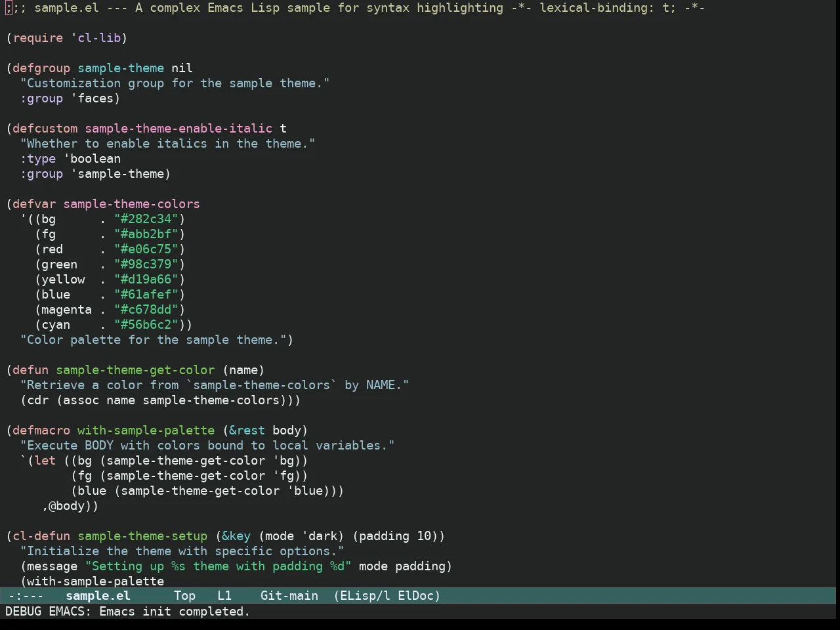Click the "#e06c75" color string
Screen dimensions: 840x630
[146, 249]
